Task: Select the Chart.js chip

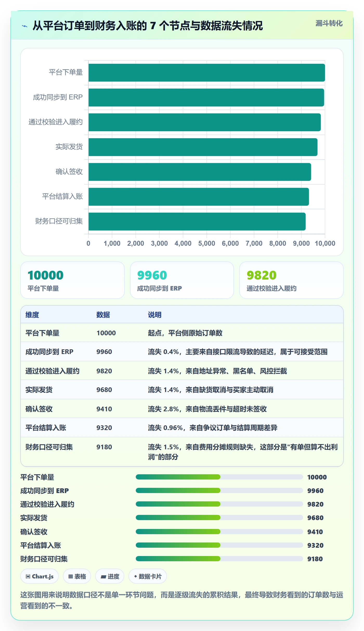Action: tap(40, 576)
